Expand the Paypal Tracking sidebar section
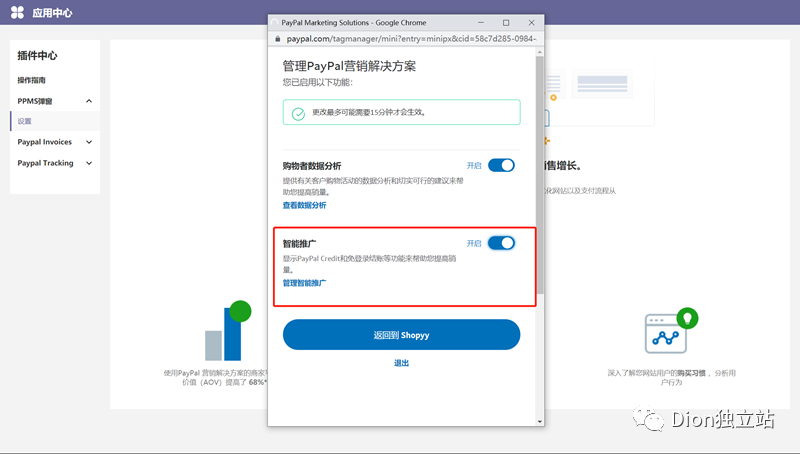800x454 pixels. click(89, 163)
